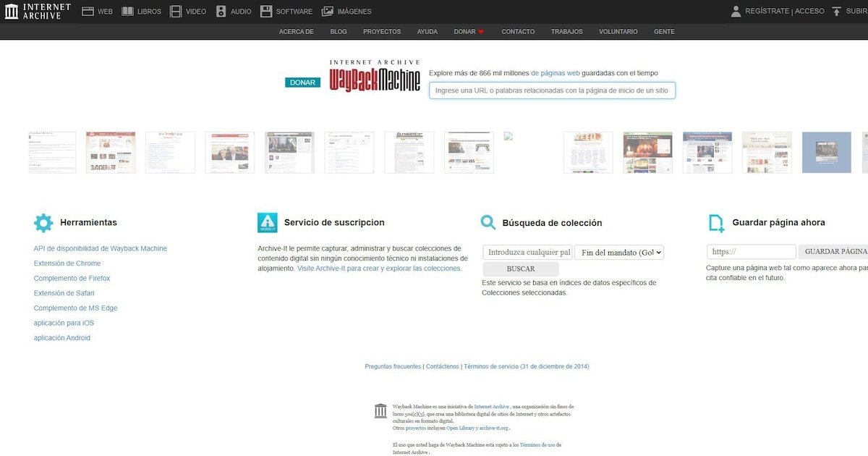This screenshot has width=868, height=456.
Task: Open the Imágenes pictures icon
Action: point(328,12)
